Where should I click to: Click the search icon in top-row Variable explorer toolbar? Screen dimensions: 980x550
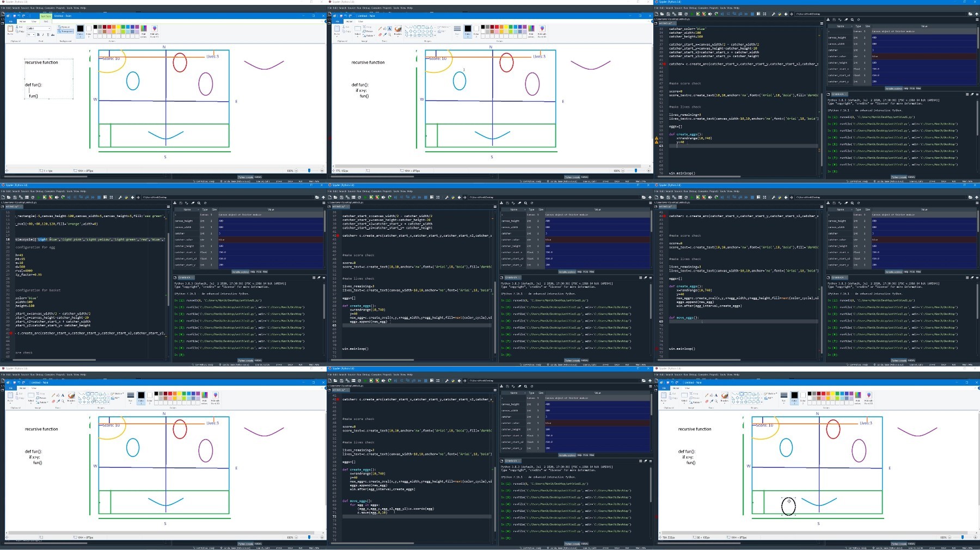[852, 20]
